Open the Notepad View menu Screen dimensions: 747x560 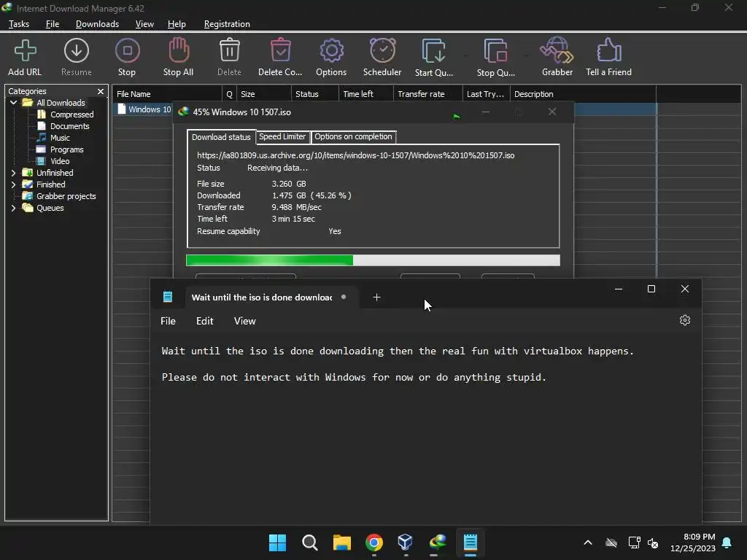point(245,321)
